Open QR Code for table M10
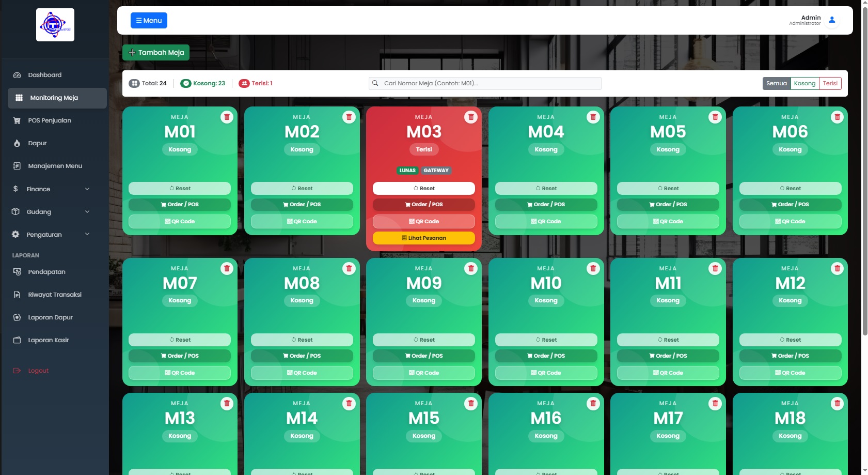 tap(546, 373)
